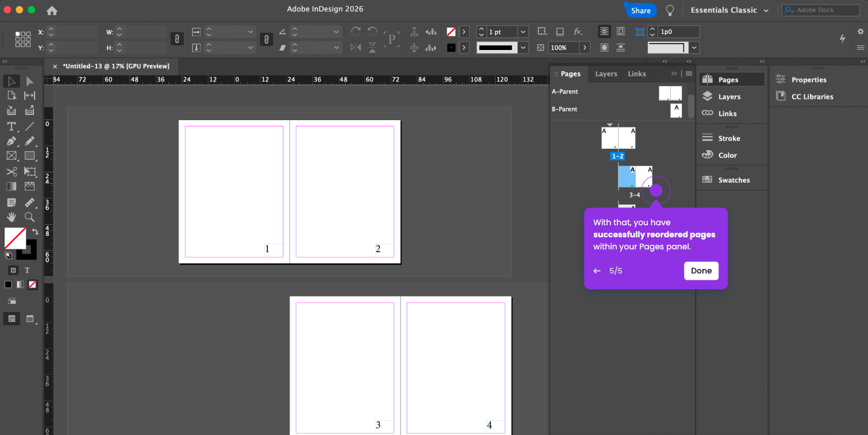Click the Done button in the tooltip
This screenshot has width=868, height=435.
pyautogui.click(x=701, y=271)
